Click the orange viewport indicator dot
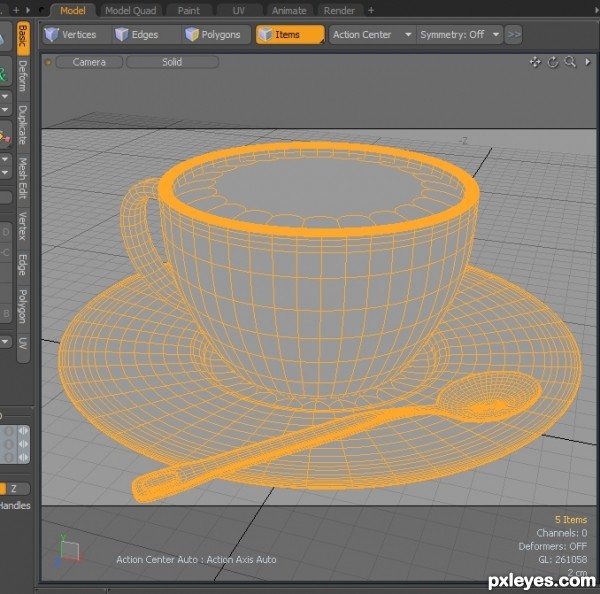This screenshot has height=594, width=600. (48, 62)
